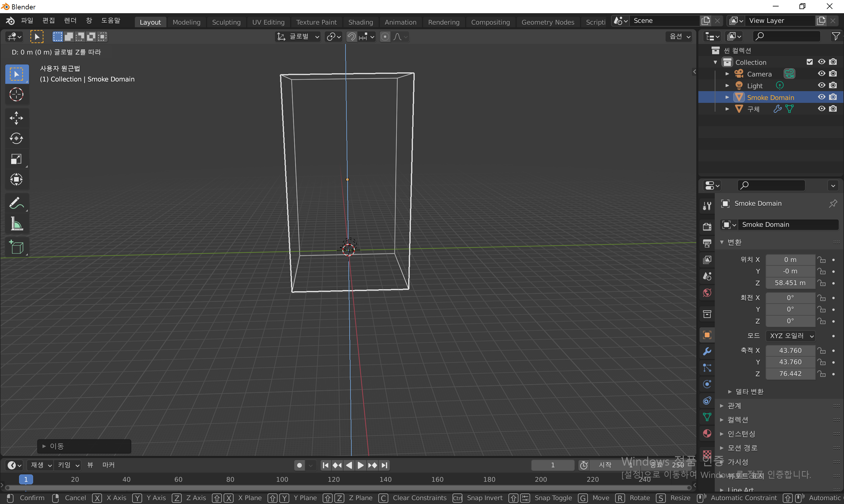The width and height of the screenshot is (844, 504).
Task: Select the Measure tool
Action: [17, 224]
